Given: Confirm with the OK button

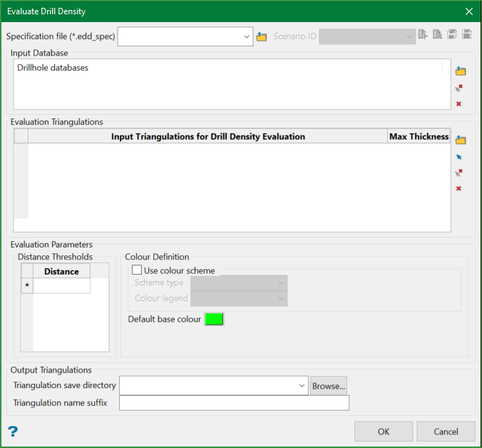Looking at the screenshot, I should pyautogui.click(x=384, y=431).
